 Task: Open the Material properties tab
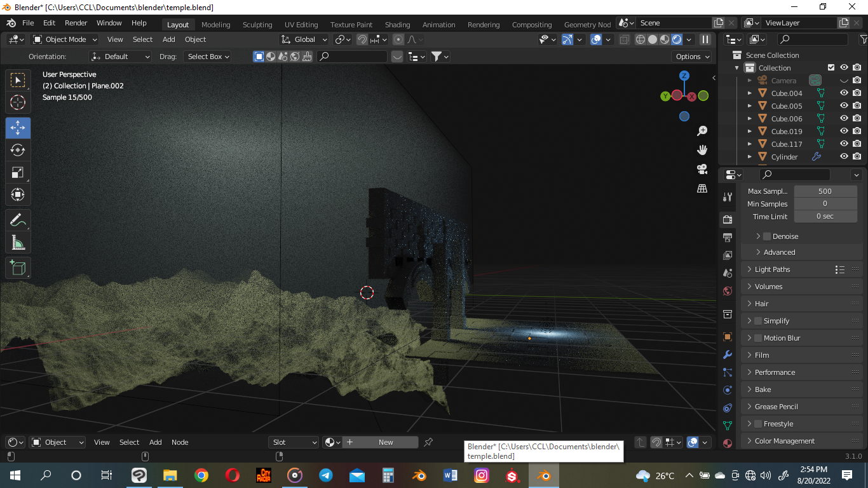click(728, 444)
